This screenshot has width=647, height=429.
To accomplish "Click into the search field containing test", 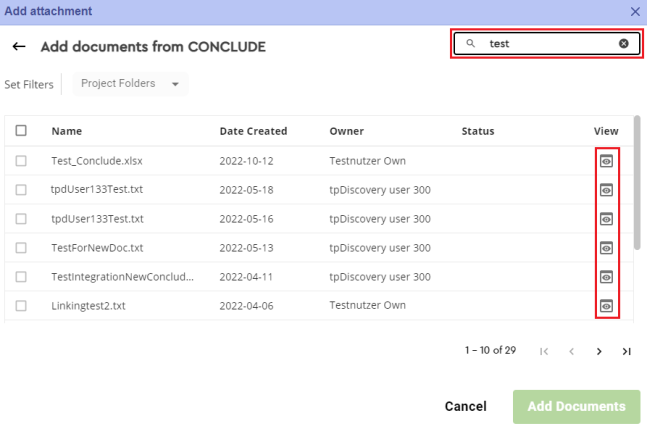I will [x=545, y=44].
